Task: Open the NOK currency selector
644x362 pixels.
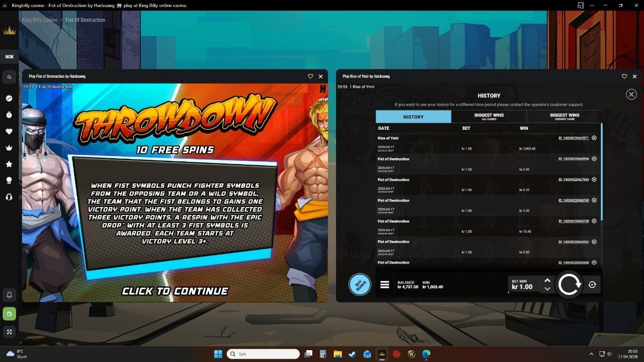Action: coord(9,57)
